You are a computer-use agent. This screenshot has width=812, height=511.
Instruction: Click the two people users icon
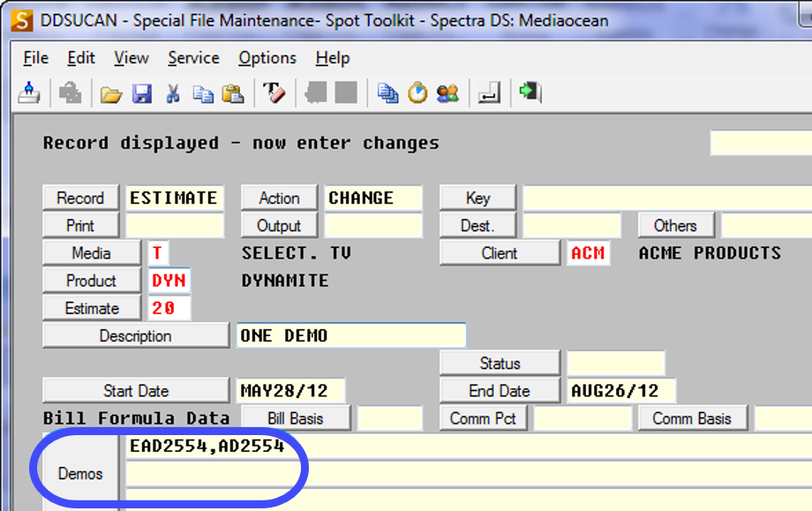click(x=448, y=94)
